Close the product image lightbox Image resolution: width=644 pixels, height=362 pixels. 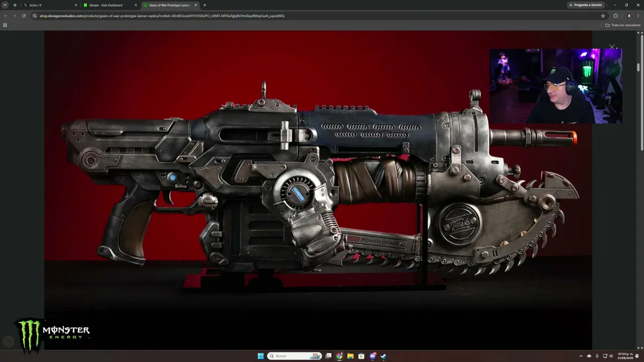(x=612, y=47)
